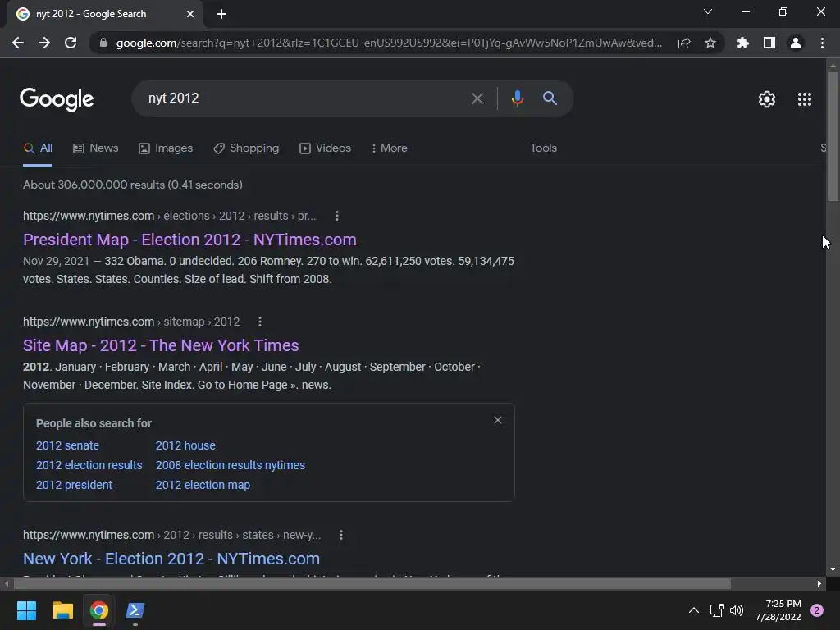Click the scroll right arrow
840x630 pixels.
(819, 583)
